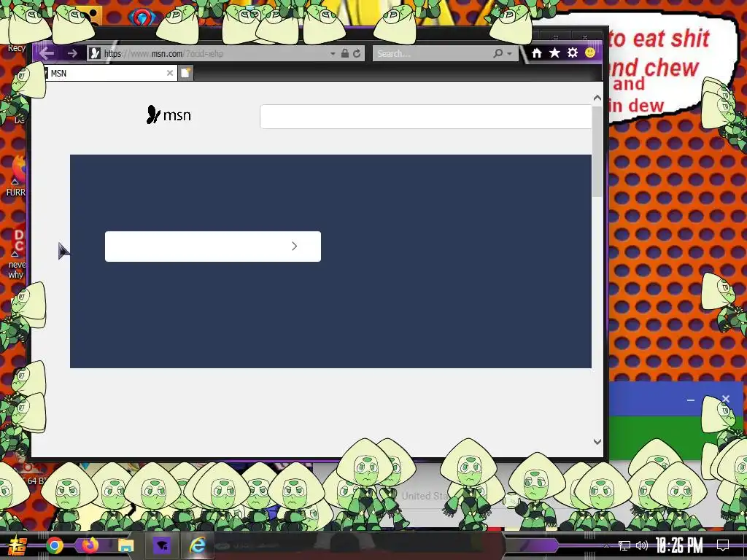
Task: Open the Action Center notifications icon
Action: tap(723, 545)
